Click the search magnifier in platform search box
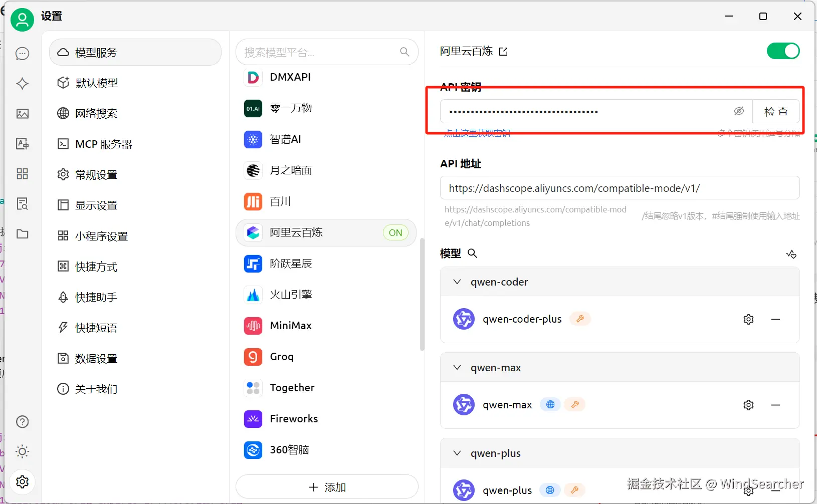Viewport: 817px width, 504px height. (404, 52)
